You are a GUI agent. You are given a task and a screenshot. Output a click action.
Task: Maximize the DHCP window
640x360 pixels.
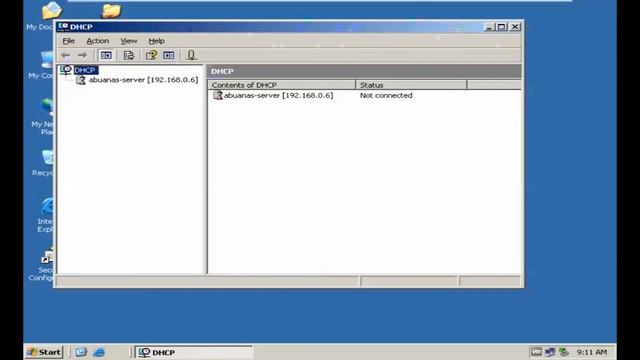(x=502, y=27)
